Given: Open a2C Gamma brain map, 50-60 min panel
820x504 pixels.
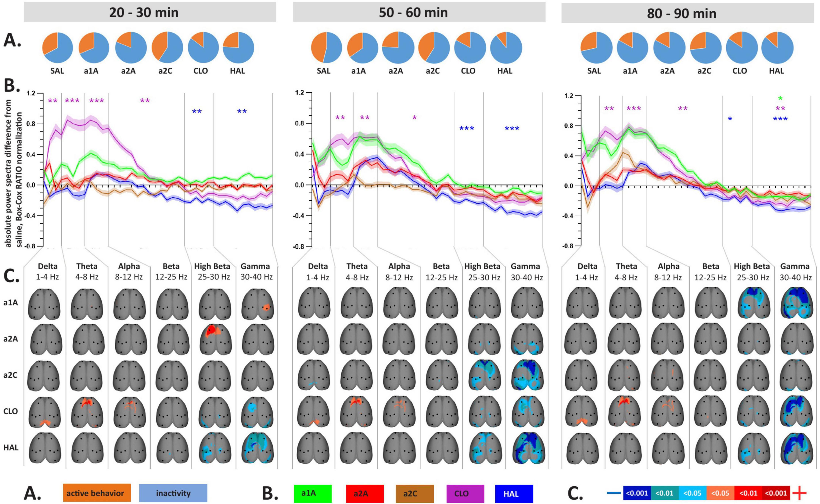Looking at the screenshot, I should 528,375.
